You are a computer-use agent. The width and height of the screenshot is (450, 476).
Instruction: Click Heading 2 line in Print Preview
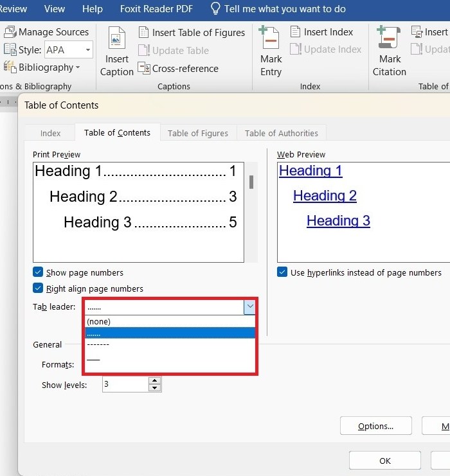click(143, 197)
